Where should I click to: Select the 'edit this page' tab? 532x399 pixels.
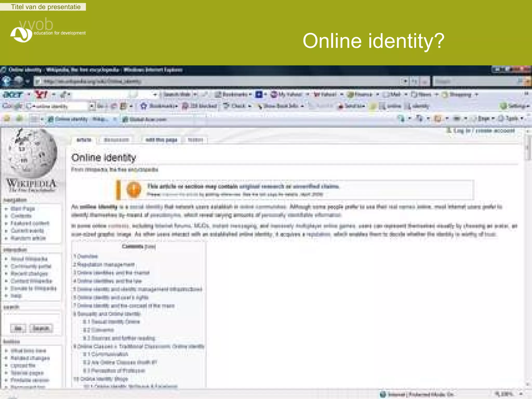click(x=161, y=140)
